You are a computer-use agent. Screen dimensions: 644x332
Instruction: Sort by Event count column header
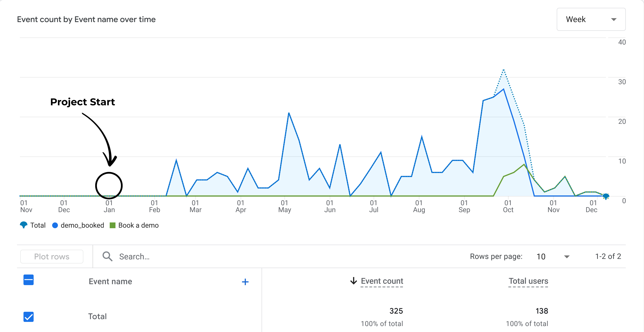point(382,281)
